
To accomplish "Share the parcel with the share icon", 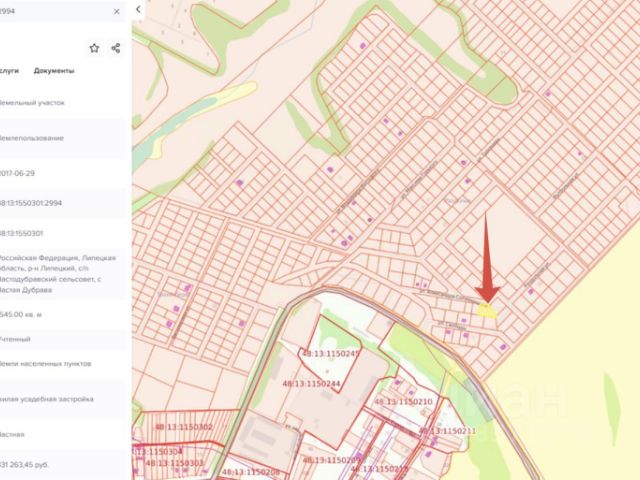I will click(116, 48).
